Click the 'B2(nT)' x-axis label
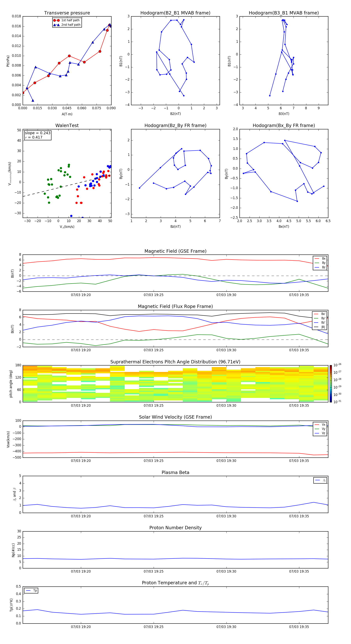 [x=175, y=114]
